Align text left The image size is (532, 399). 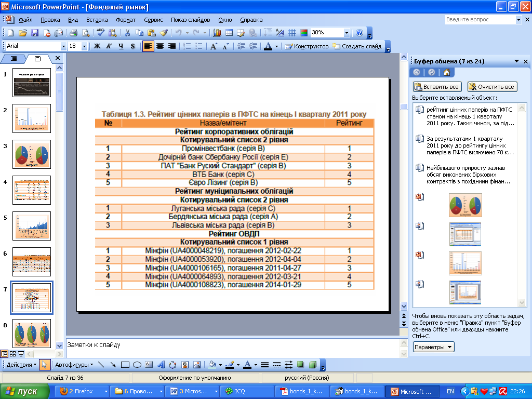click(x=148, y=46)
